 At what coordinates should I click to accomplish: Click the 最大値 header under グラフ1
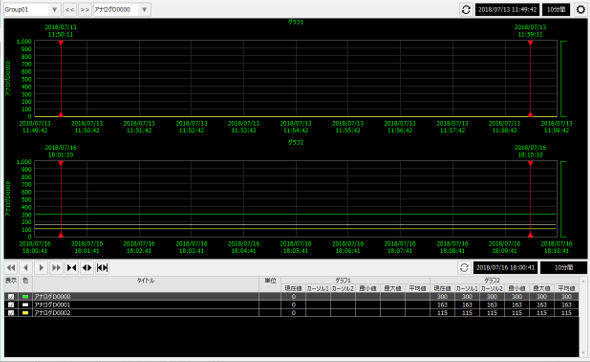click(x=392, y=289)
